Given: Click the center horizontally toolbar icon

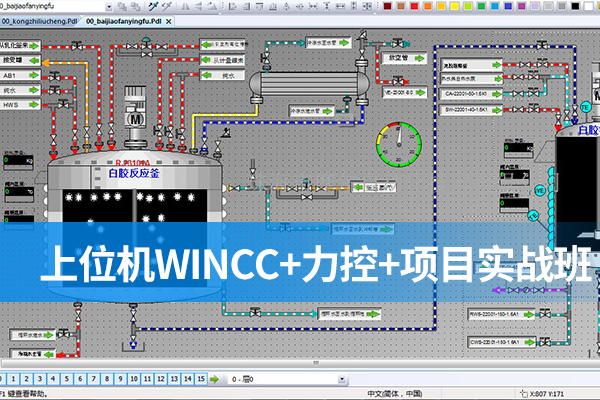Looking at the screenshot, I should (287, 6).
